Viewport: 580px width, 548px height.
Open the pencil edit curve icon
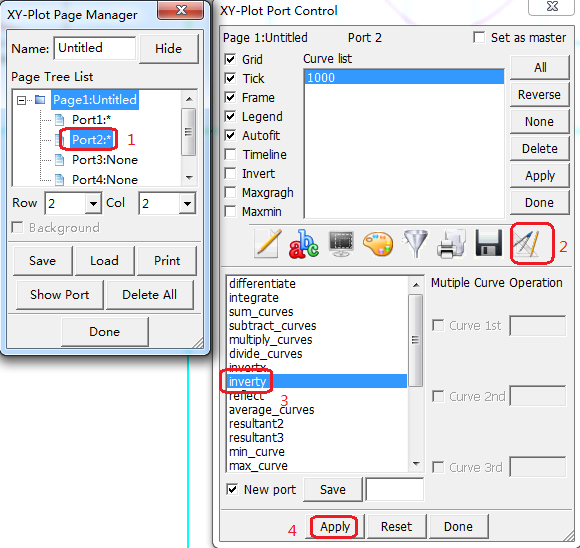point(267,243)
